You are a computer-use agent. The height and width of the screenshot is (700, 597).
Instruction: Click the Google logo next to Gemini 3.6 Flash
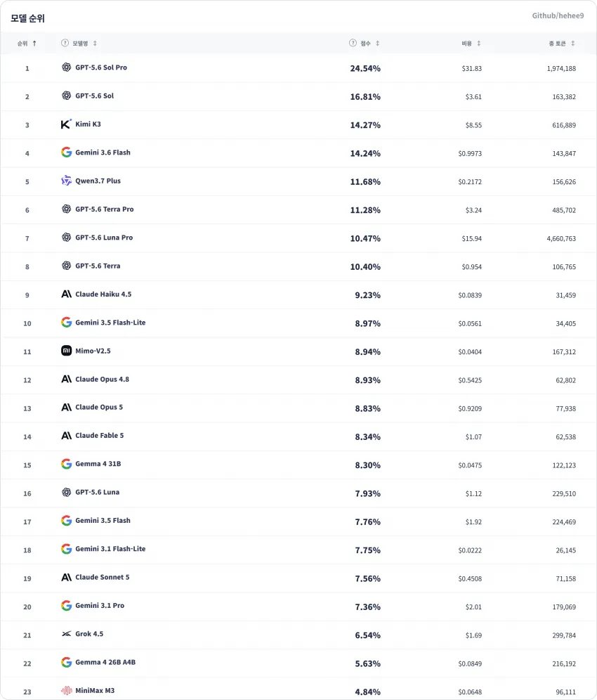(x=67, y=153)
